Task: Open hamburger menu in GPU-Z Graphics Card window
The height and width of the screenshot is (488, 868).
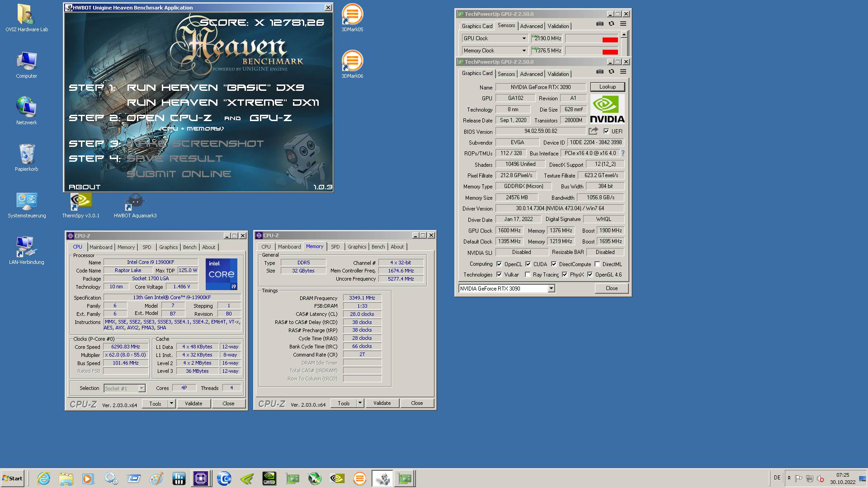Action: click(x=623, y=71)
